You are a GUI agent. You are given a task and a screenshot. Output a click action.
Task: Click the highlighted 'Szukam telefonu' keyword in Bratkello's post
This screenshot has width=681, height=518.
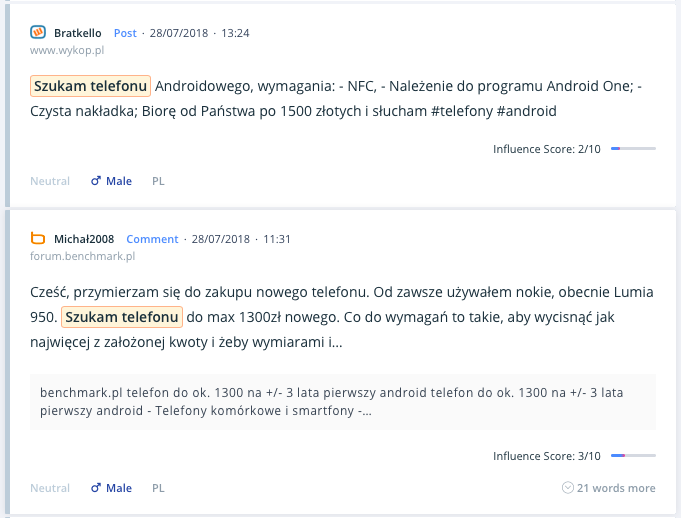[x=91, y=86]
